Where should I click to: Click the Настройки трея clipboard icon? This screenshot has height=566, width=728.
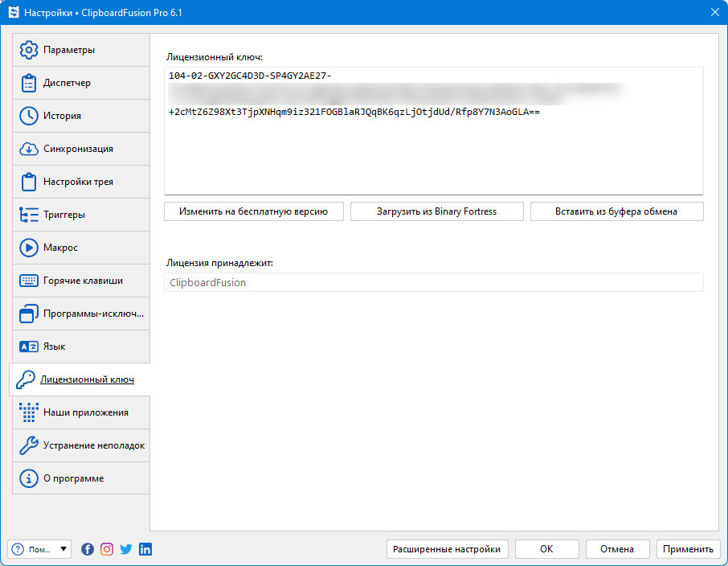[x=29, y=182]
